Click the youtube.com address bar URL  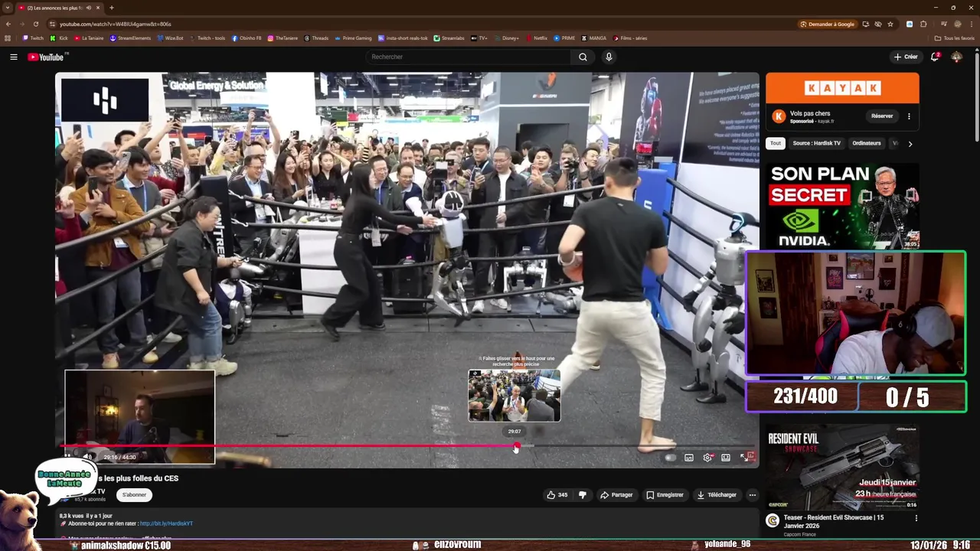pos(116,24)
